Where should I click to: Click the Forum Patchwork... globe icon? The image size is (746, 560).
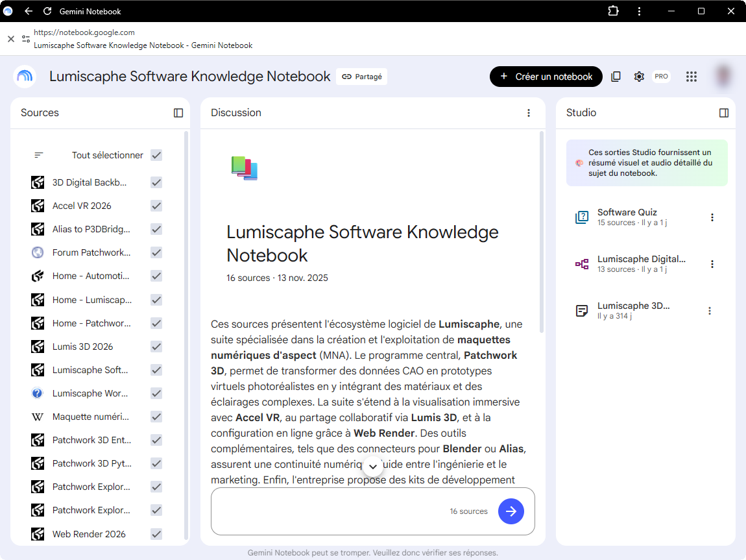coord(38,252)
